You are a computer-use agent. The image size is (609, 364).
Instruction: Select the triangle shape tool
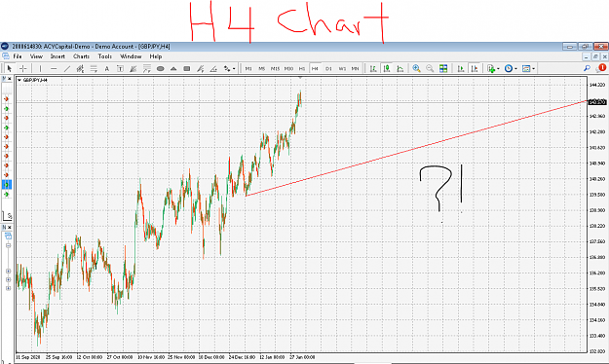(x=173, y=69)
